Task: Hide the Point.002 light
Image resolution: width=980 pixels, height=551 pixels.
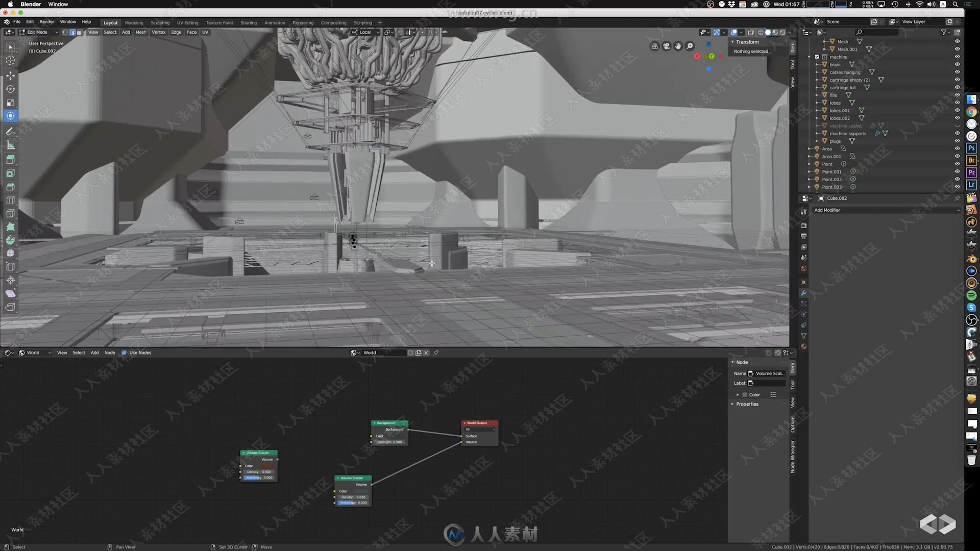Action: [x=957, y=179]
